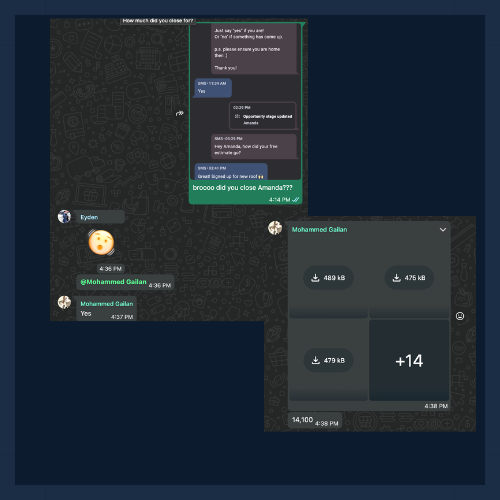Open the message options chevron for Mohammed Gailan
Viewport: 500px width, 500px height.
tap(443, 229)
